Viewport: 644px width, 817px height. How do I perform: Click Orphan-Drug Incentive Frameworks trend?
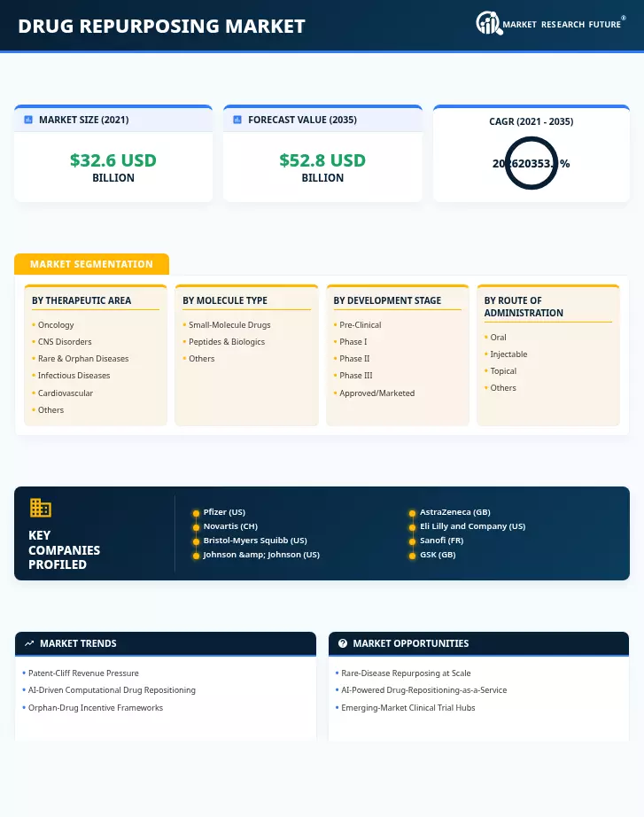96,708
